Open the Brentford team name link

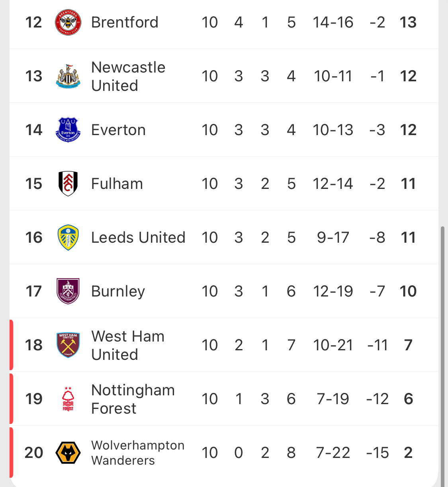pos(125,22)
